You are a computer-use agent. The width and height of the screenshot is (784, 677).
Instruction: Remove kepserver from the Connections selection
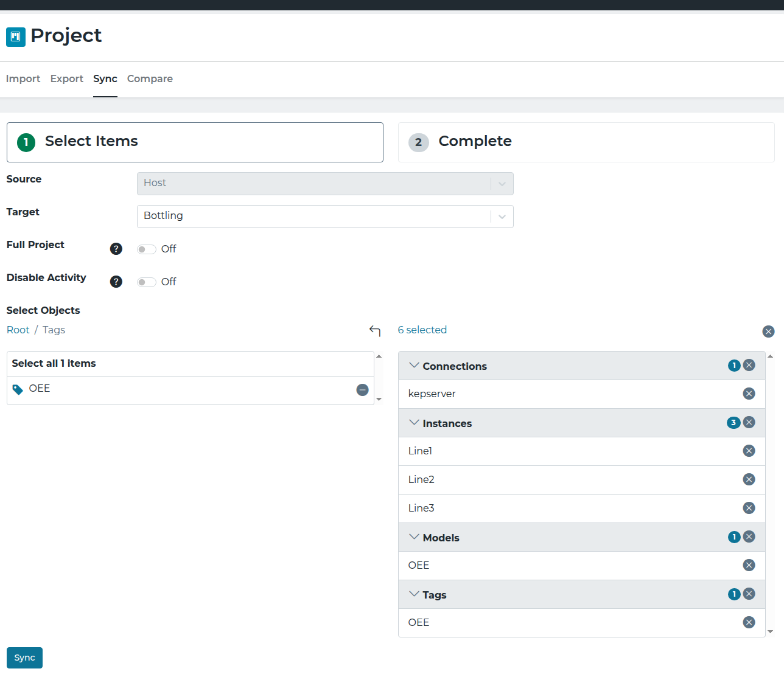749,394
